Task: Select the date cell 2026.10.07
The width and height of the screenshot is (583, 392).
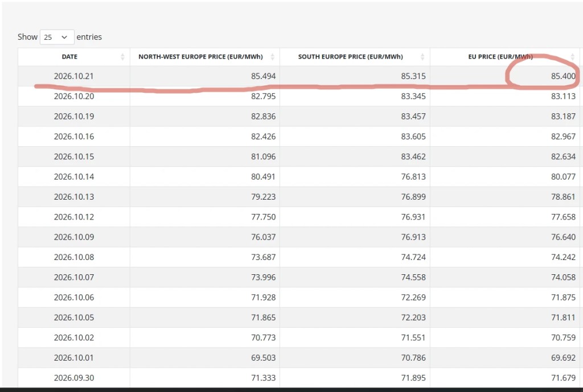Action: [x=74, y=277]
